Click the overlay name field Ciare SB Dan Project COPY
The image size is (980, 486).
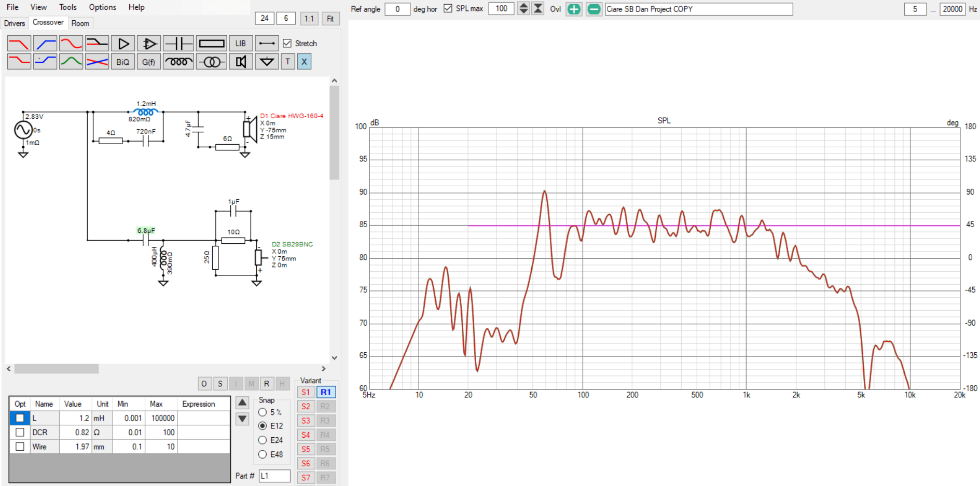tap(699, 9)
